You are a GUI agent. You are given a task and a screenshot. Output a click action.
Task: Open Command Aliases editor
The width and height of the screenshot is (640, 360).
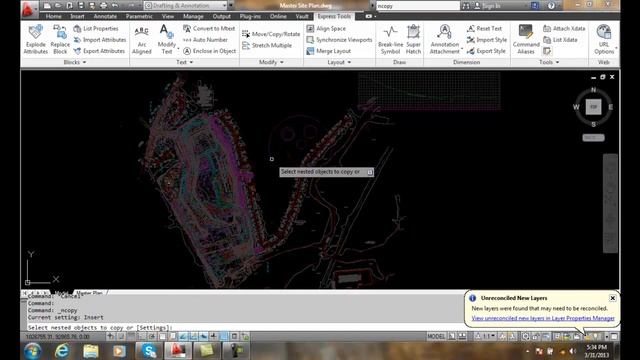click(526, 40)
